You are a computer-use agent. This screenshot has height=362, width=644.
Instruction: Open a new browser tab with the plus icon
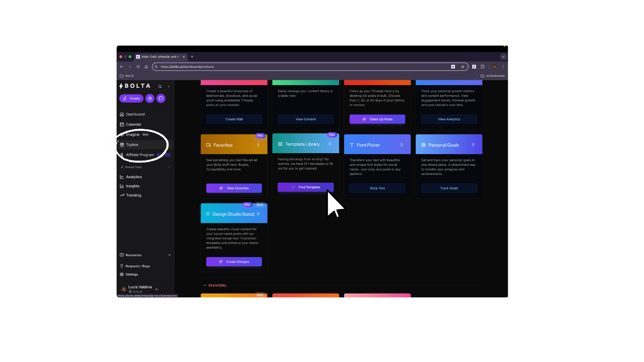pyautogui.click(x=192, y=57)
